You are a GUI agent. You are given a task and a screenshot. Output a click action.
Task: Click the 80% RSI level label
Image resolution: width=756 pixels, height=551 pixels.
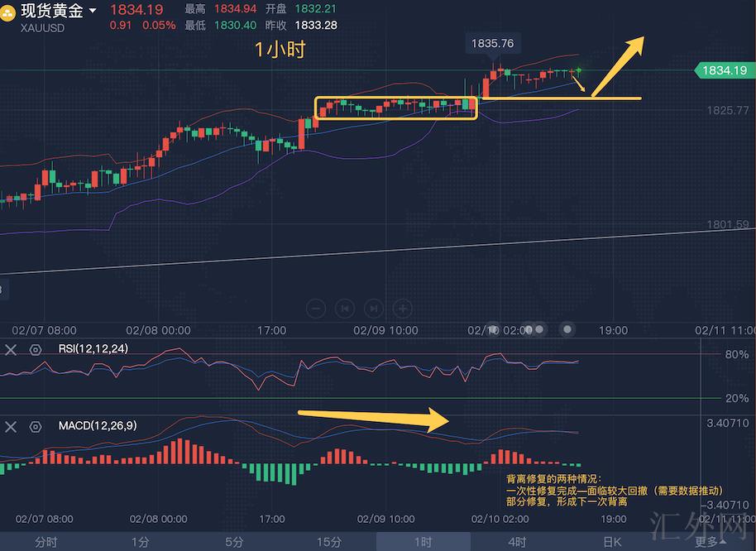(x=737, y=354)
